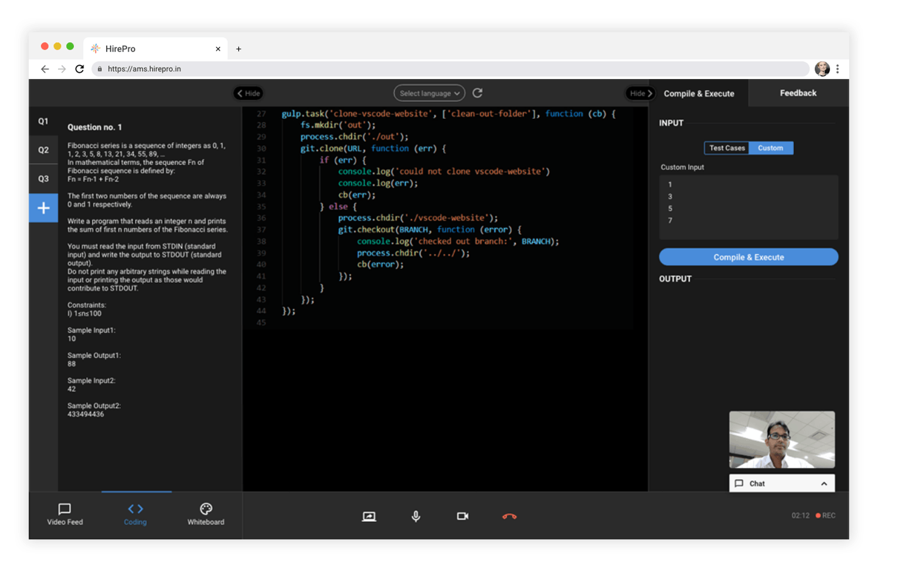Screen dimensions: 899x588
Task: Switch to the Feedback tab
Action: (x=798, y=93)
